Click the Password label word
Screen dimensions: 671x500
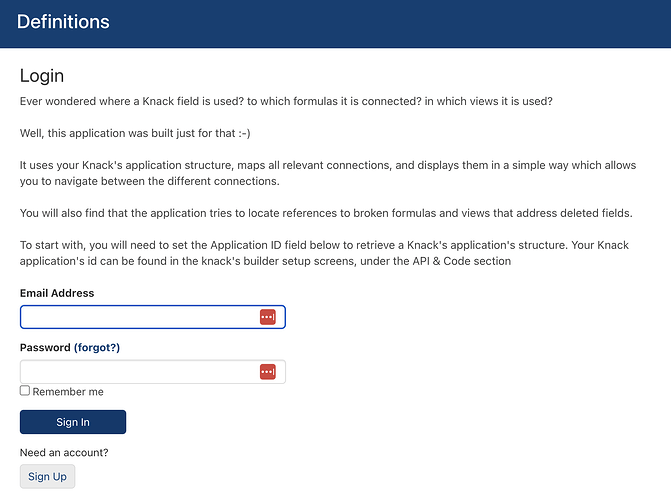[x=45, y=347]
